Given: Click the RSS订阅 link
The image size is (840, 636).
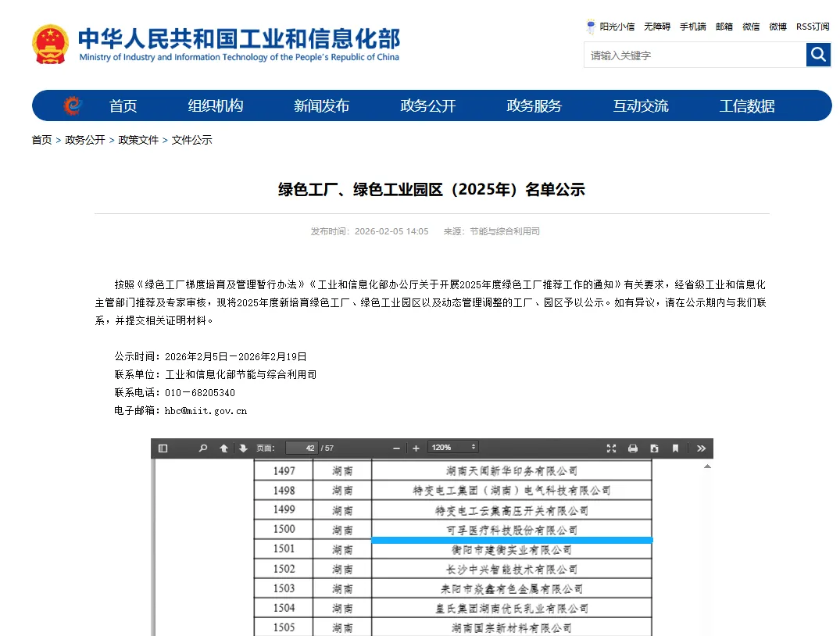Looking at the screenshot, I should (813, 27).
